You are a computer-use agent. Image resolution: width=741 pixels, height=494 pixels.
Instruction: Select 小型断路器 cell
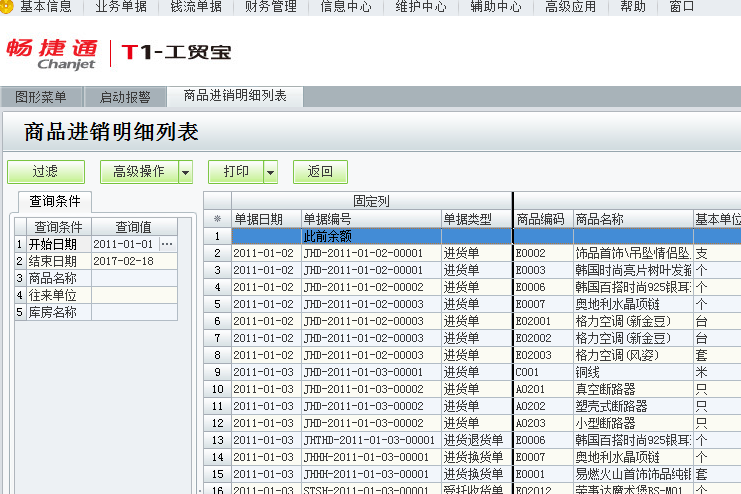point(633,423)
